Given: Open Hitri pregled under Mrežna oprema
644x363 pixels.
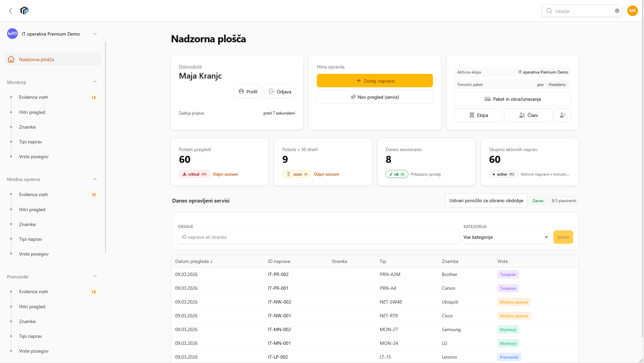Looking at the screenshot, I should [32, 210].
